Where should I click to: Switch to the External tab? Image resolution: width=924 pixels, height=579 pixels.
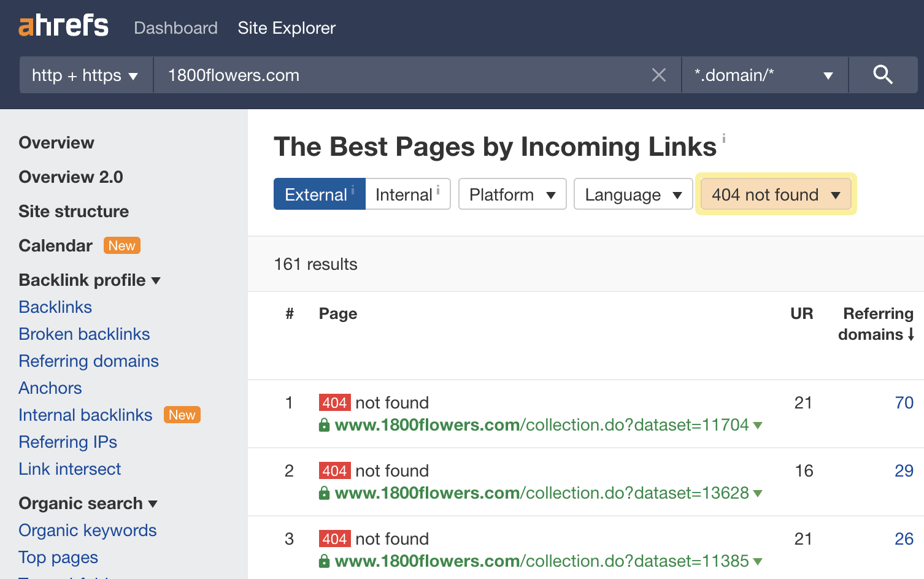317,194
